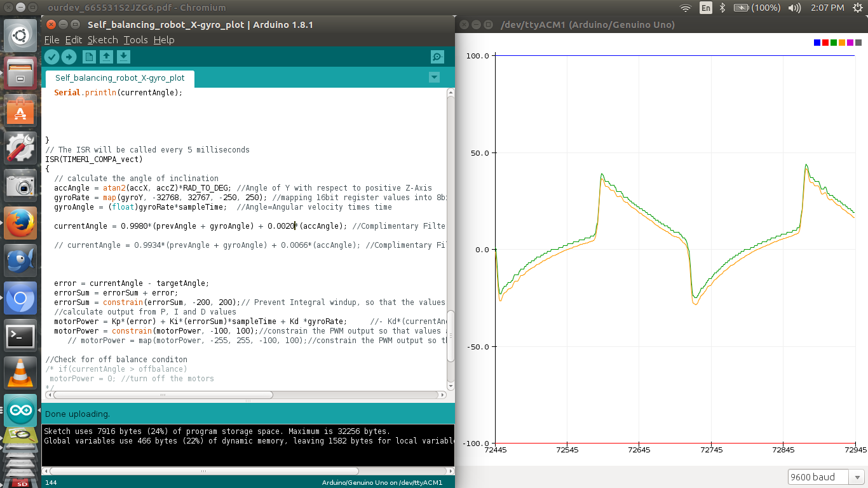This screenshot has height=488, width=868.
Task: Click the green plot legend swatch
Action: pyautogui.click(x=834, y=43)
